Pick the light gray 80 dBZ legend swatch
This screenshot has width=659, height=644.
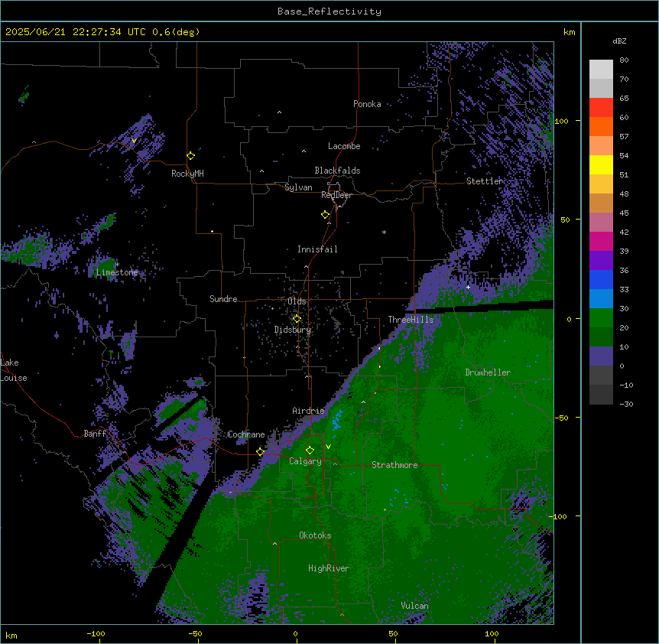click(601, 69)
